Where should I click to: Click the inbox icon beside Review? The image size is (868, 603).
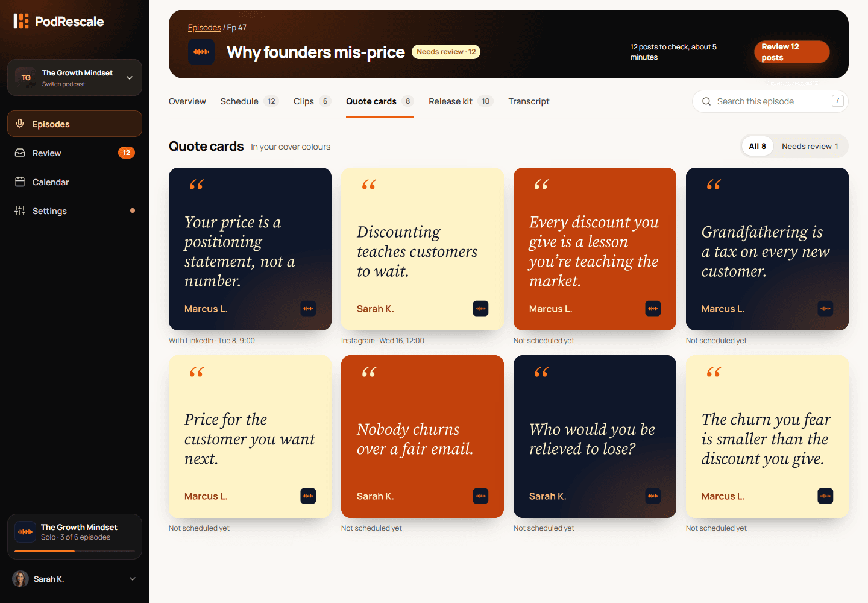tap(20, 153)
